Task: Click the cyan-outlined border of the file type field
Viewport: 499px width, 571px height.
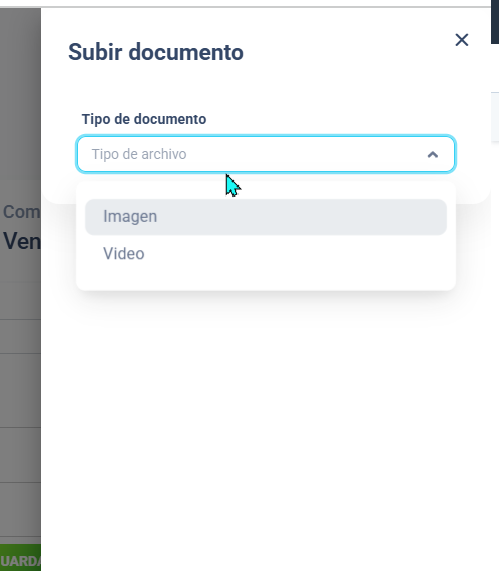Action: 266,137
